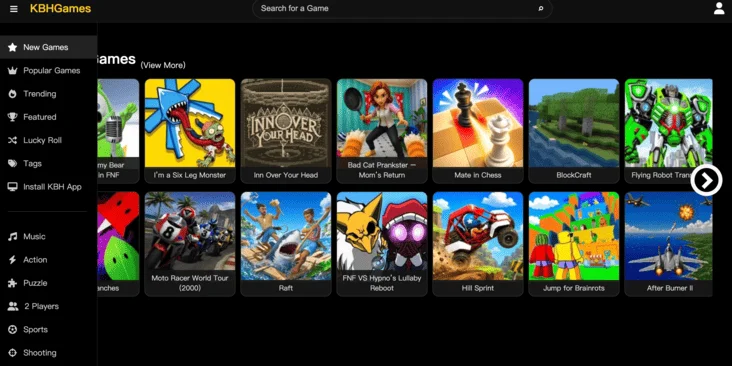This screenshot has width=732, height=366.
Task: Click the star icon beside New Games
Action: click(x=13, y=47)
